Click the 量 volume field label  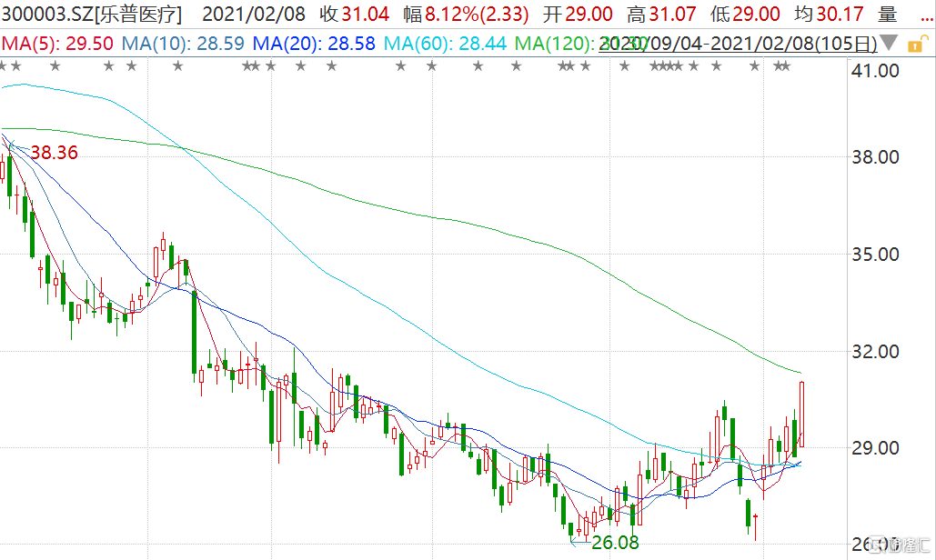pos(888,14)
